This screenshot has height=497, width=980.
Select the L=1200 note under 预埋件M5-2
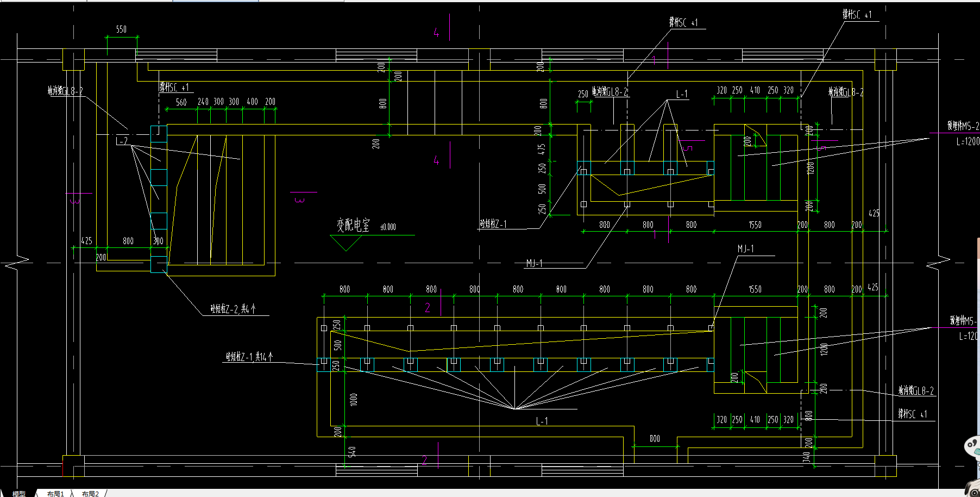click(968, 141)
